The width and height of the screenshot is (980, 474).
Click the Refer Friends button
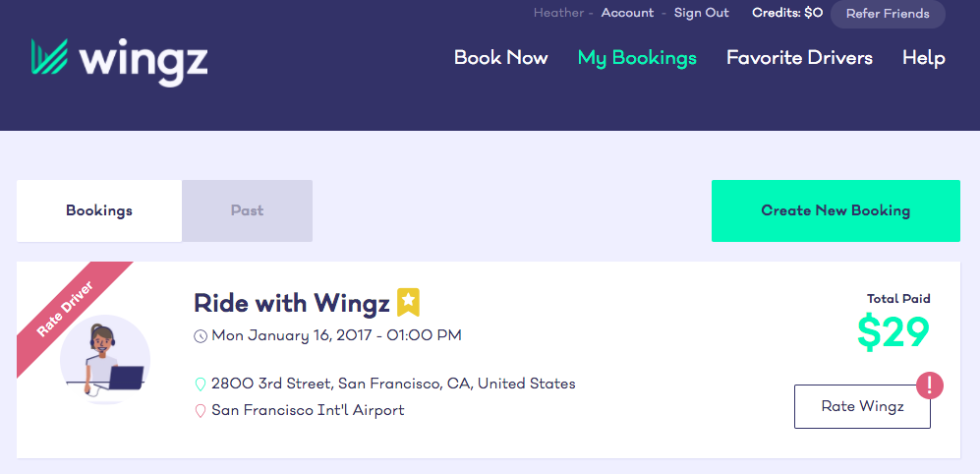888,14
